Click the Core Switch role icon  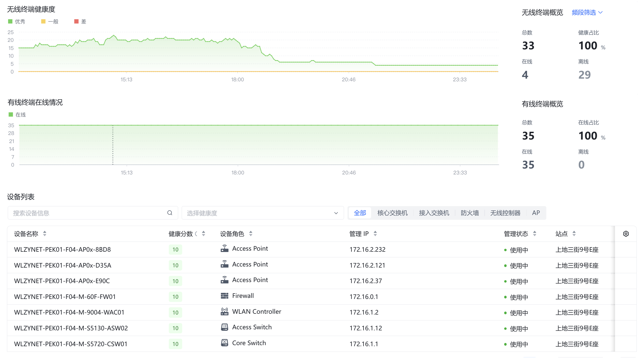(x=224, y=343)
